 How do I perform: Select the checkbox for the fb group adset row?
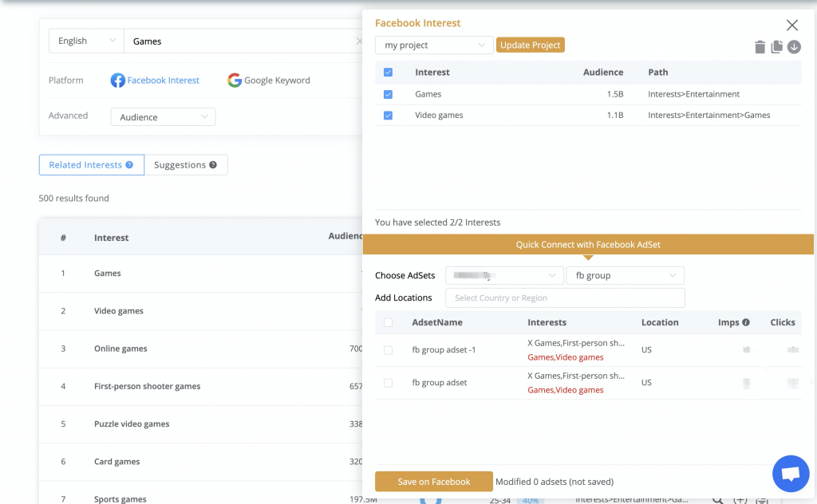coord(389,383)
